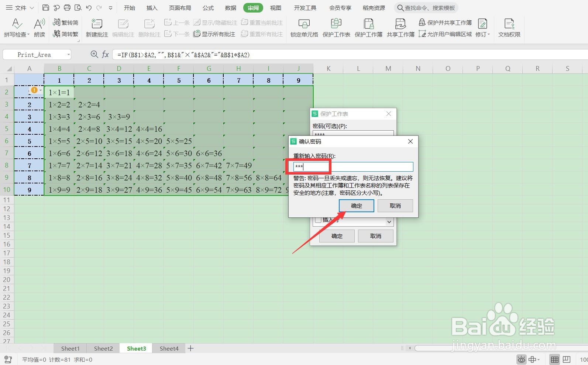Convert text with 繁转简
This screenshot has height=365, width=588.
[66, 23]
